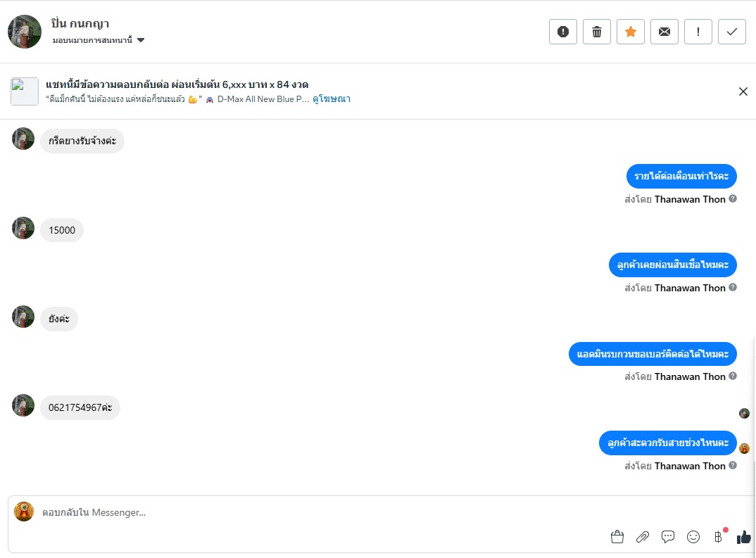Image resolution: width=756 pixels, height=558 pixels.
Task: Click the help icon beside first Thanawan Thon
Action: coord(733,198)
